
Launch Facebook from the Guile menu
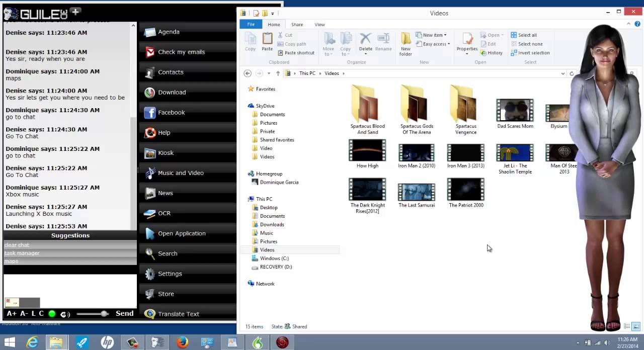[x=187, y=112]
